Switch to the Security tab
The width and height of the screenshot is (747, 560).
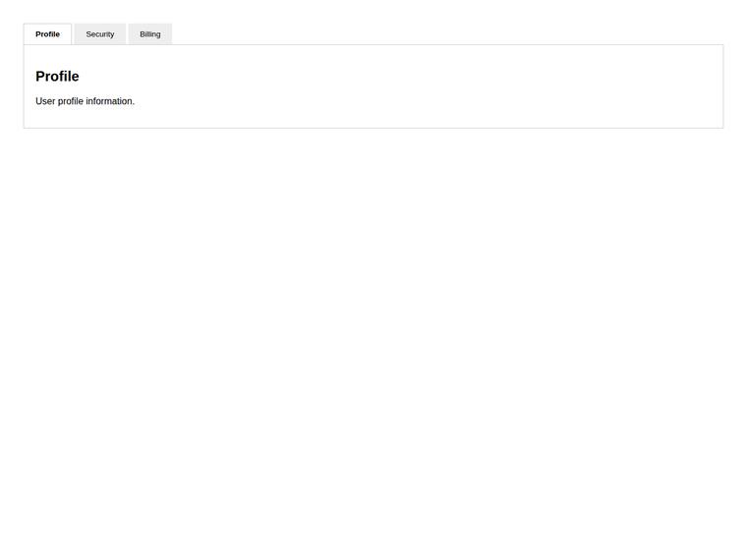[x=100, y=34]
